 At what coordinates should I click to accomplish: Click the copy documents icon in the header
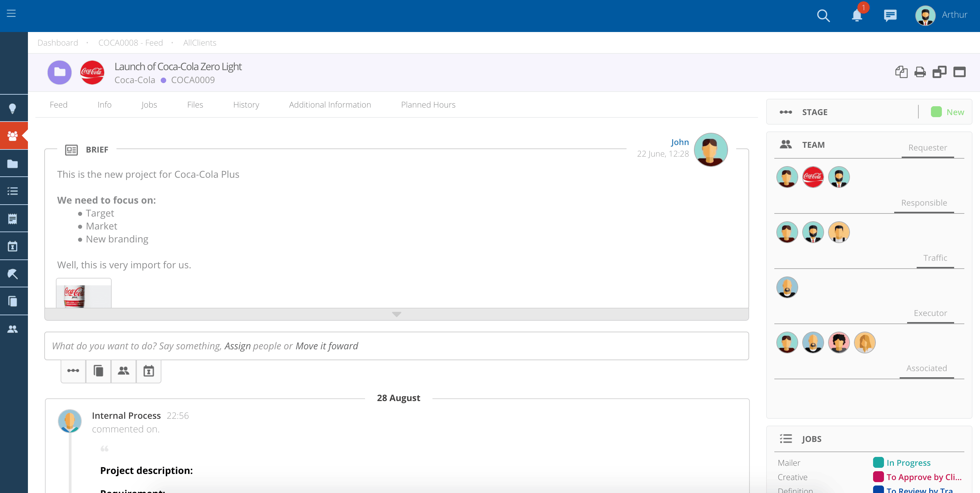click(901, 72)
